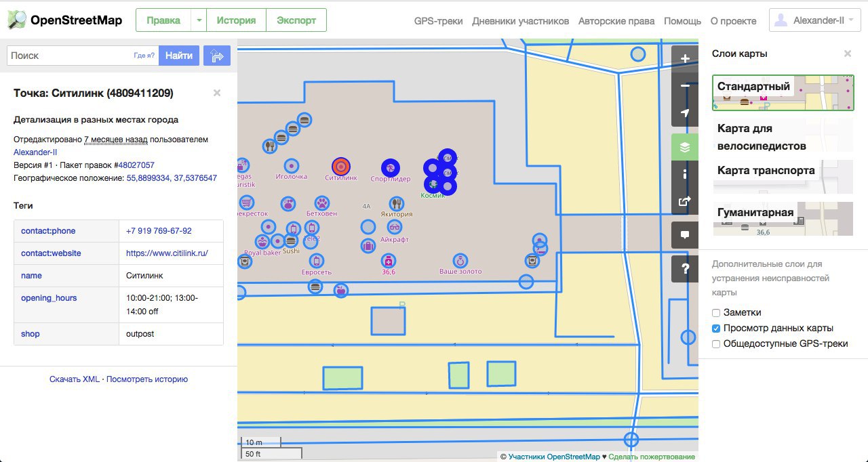Open directions with the arrow button beside Найти
The height and width of the screenshot is (462, 868).
click(217, 56)
